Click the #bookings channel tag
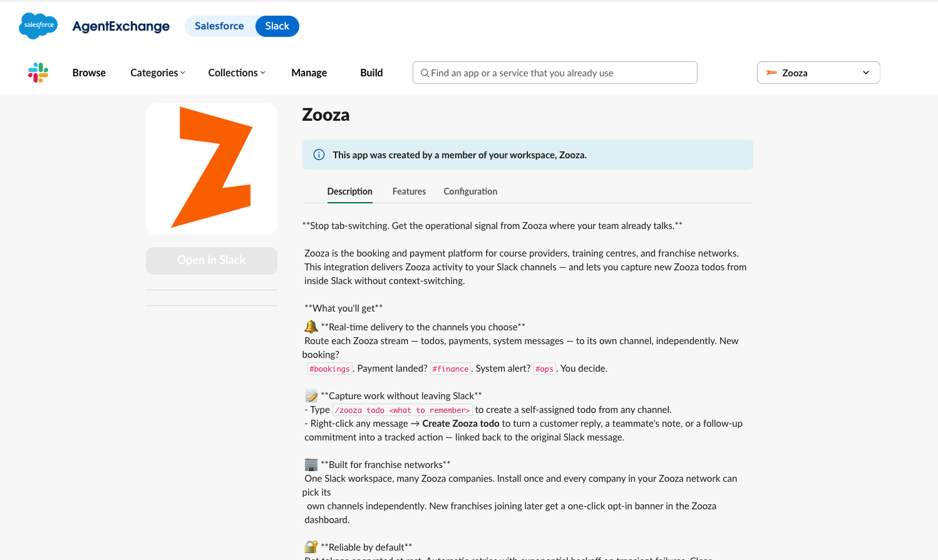The image size is (938, 560). click(329, 369)
